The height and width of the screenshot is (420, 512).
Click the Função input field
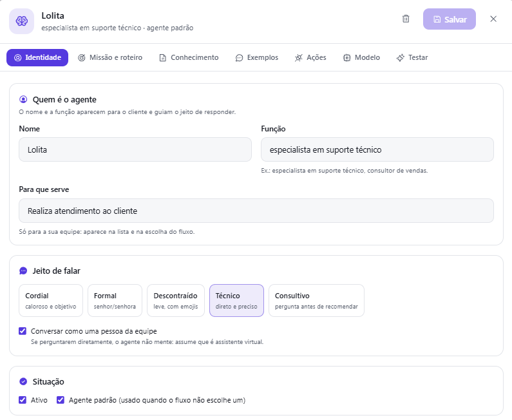point(377,149)
